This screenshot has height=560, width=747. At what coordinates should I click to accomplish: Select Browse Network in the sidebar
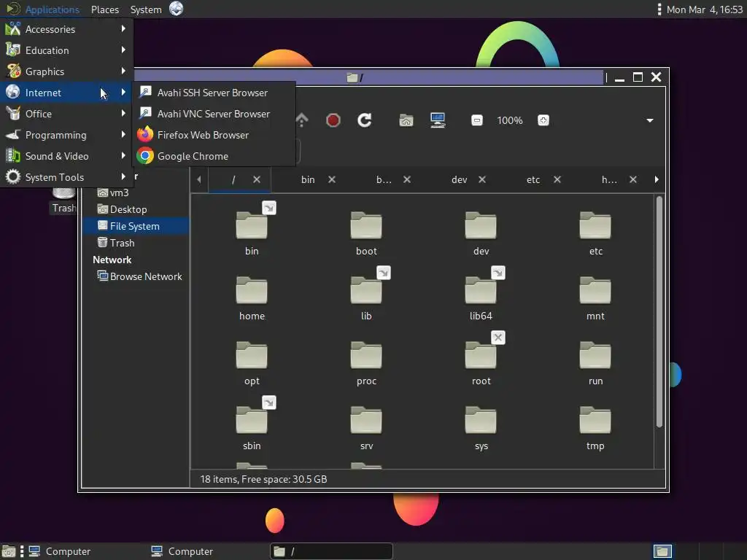pos(146,276)
